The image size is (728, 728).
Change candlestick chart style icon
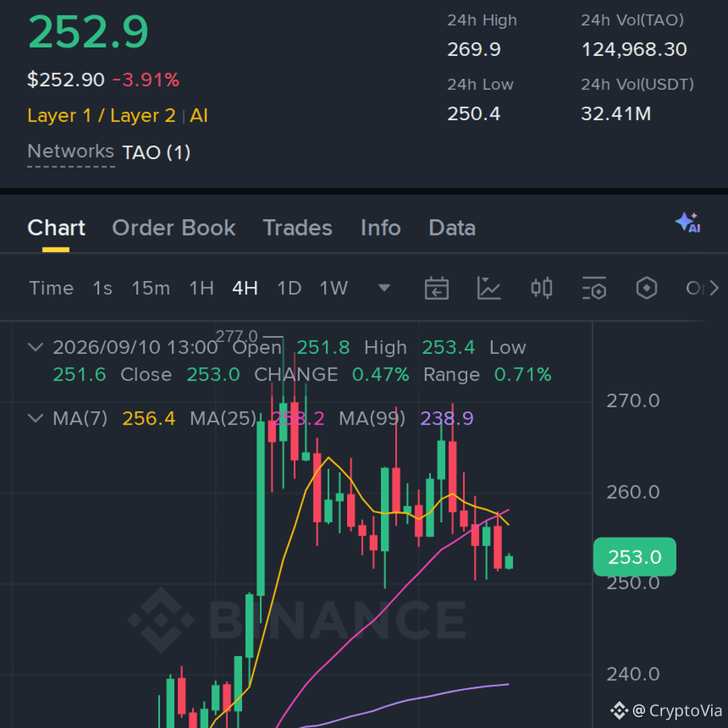(541, 289)
